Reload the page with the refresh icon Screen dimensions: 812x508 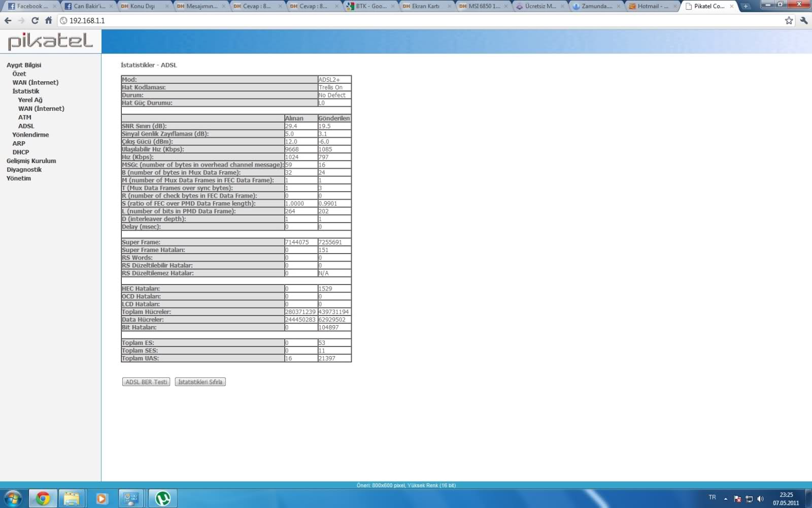click(35, 21)
